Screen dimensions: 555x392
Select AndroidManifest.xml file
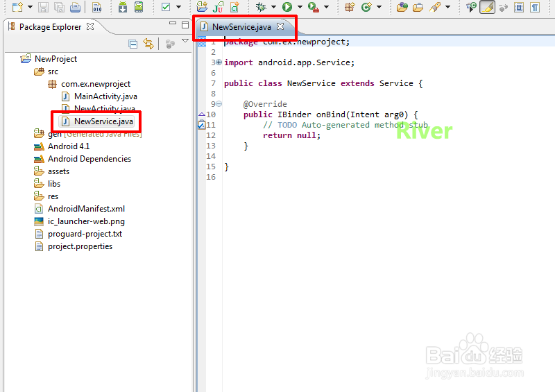(x=86, y=209)
